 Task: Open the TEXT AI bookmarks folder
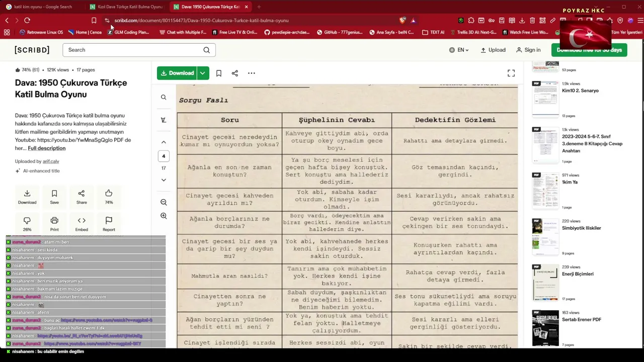point(433,32)
